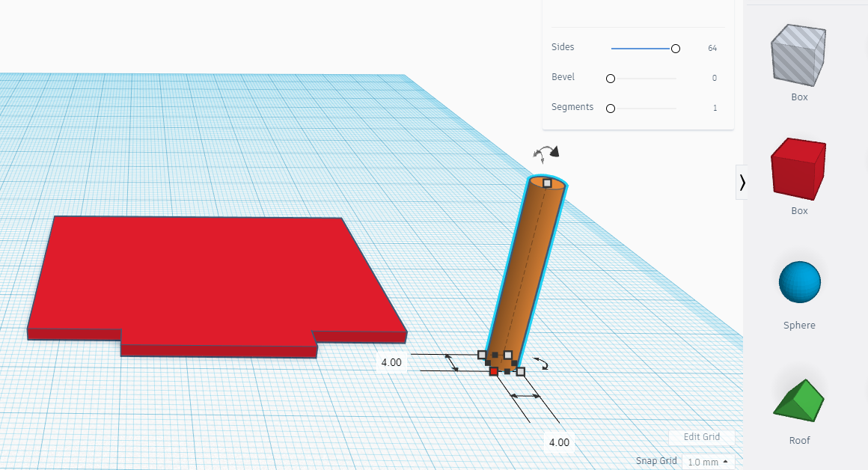Select the green Roof shape

[799, 399]
